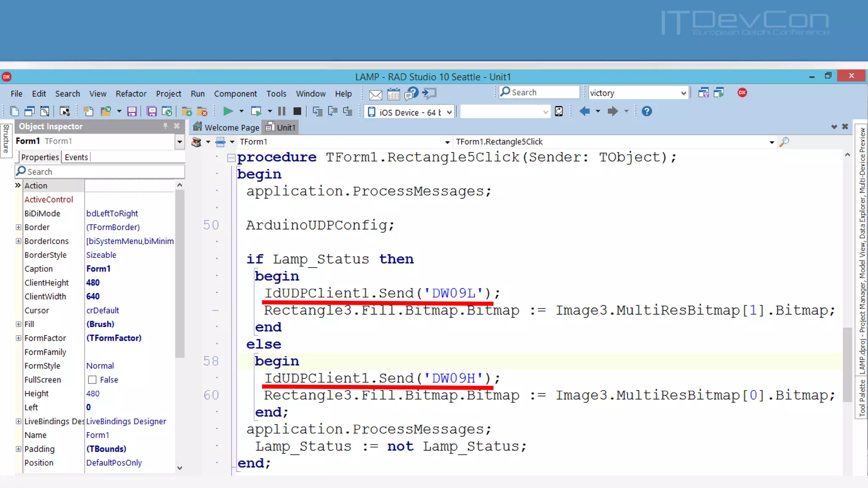Image resolution: width=868 pixels, height=488 pixels.
Task: Switch to the Events tab
Action: 76,157
